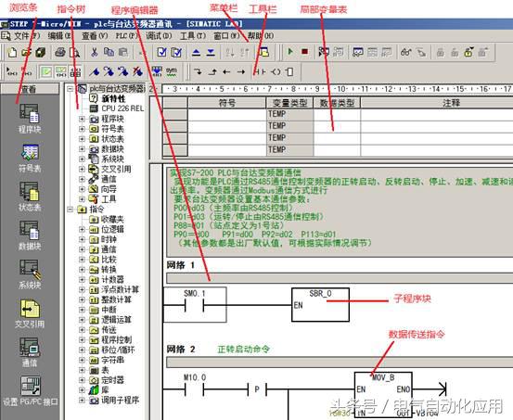Insert a Line Up connector

[x=212, y=71]
